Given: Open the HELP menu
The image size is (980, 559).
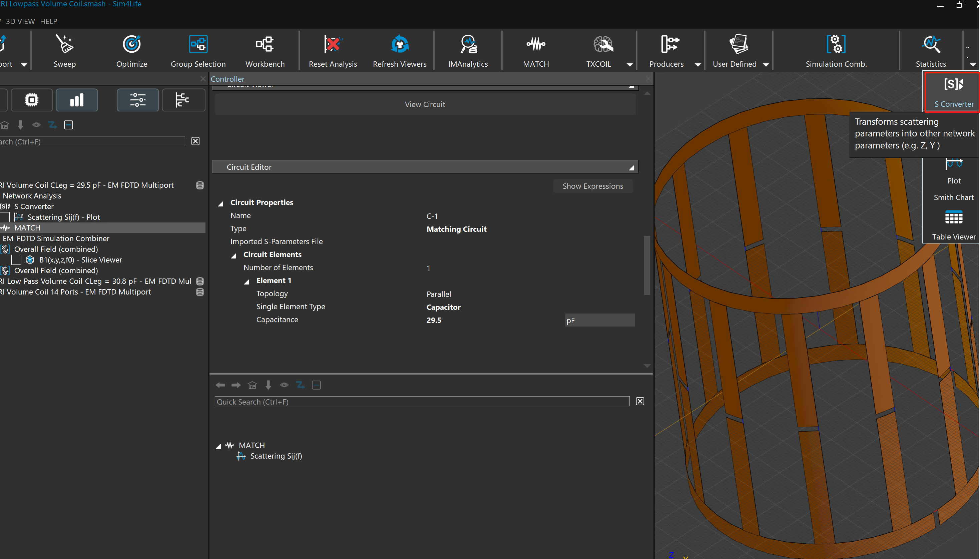Looking at the screenshot, I should [48, 21].
